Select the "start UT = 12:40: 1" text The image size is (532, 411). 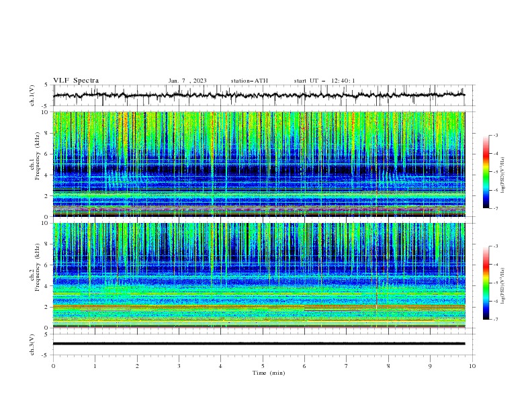[x=324, y=81]
